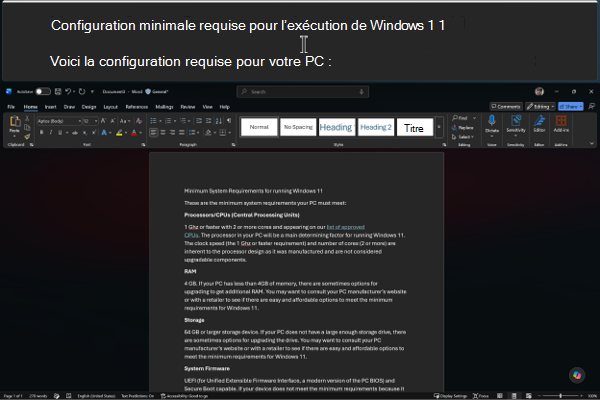
Task: Toggle underline formatting
Action: pyautogui.click(x=60, y=132)
